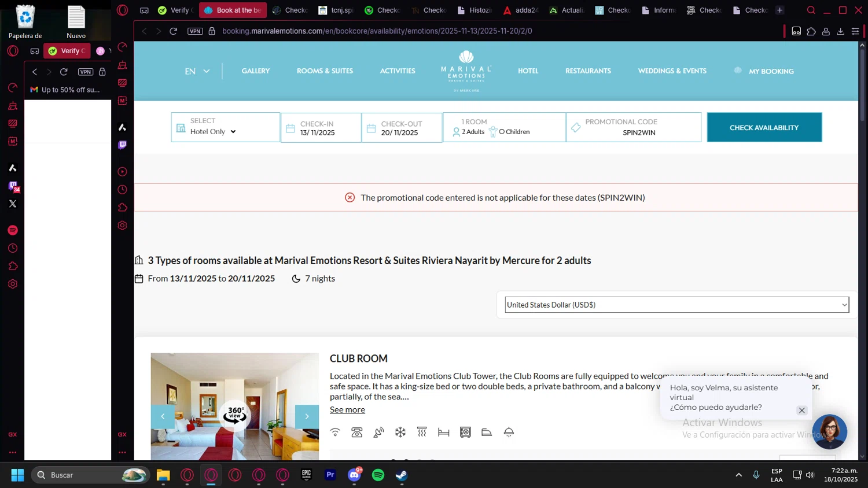The height and width of the screenshot is (488, 868).
Task: Open File Explorer from the taskbar
Action: tap(163, 475)
